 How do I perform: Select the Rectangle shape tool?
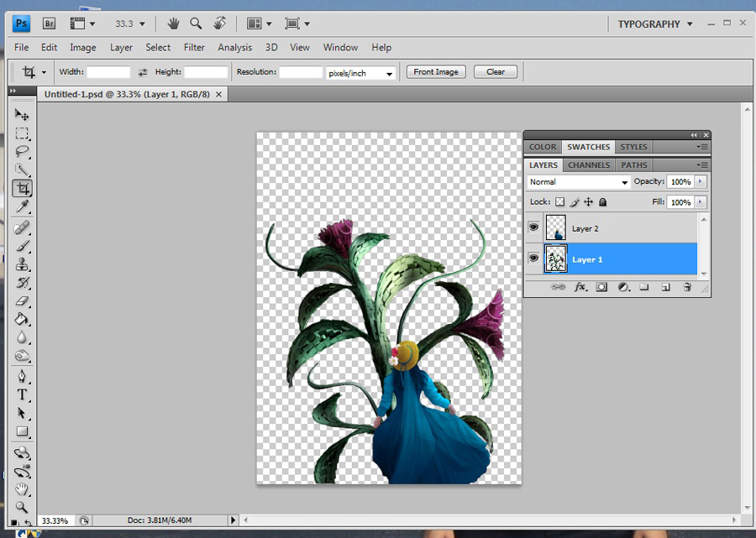coord(22,431)
